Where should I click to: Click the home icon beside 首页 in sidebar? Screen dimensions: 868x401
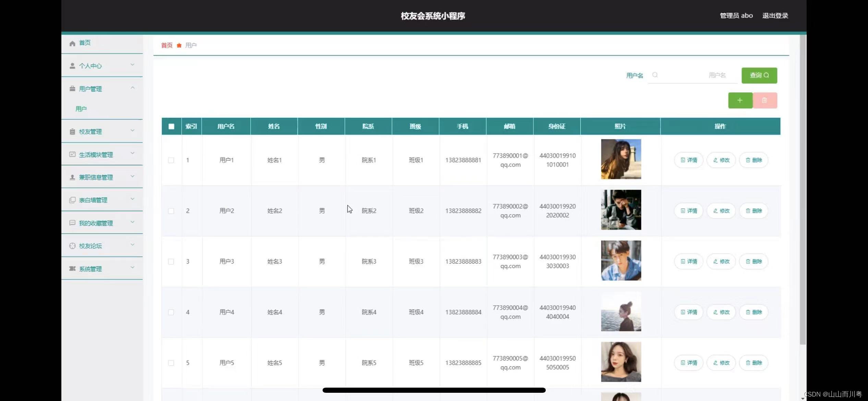click(72, 43)
